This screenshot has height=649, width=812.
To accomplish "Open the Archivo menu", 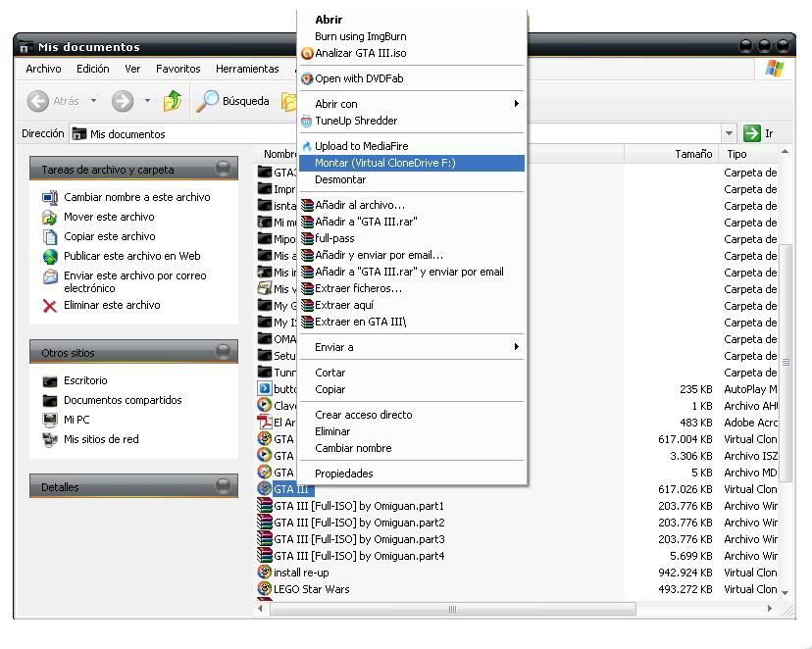I will coord(43,69).
